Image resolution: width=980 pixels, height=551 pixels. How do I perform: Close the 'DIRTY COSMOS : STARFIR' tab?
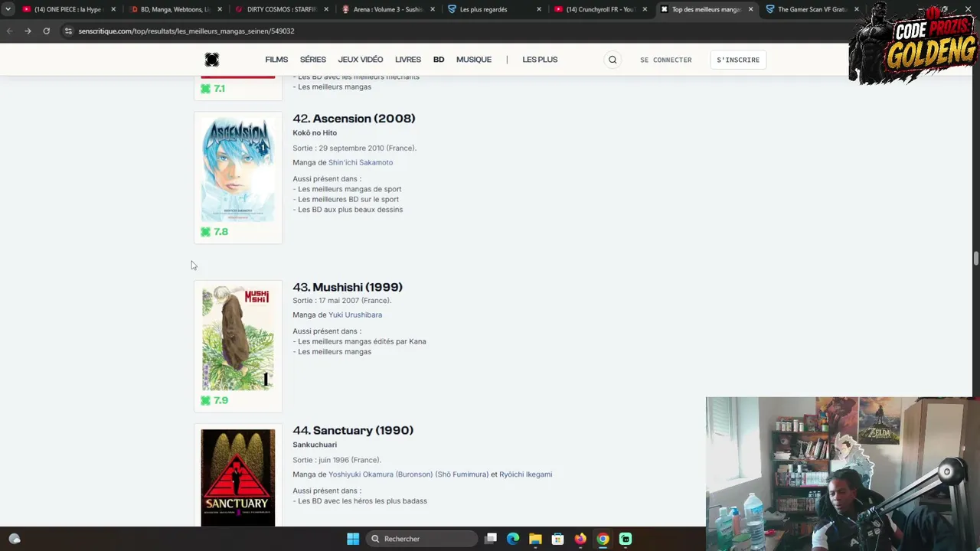[326, 9]
